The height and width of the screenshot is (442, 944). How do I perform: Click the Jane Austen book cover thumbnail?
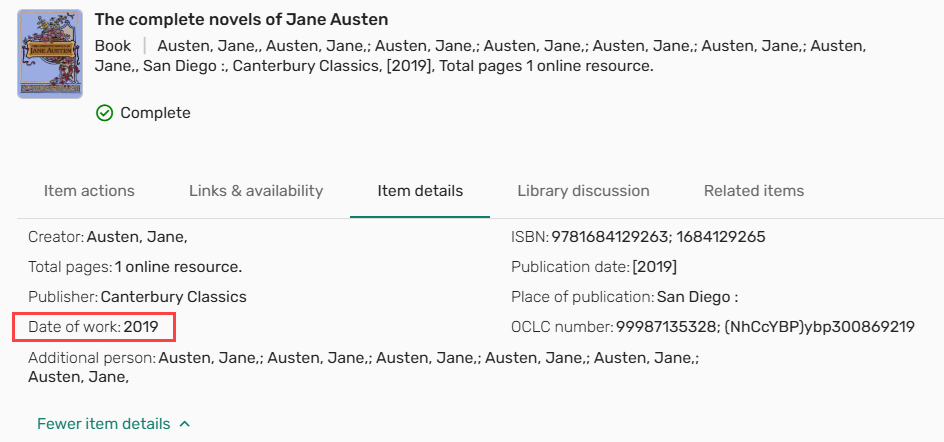50,54
